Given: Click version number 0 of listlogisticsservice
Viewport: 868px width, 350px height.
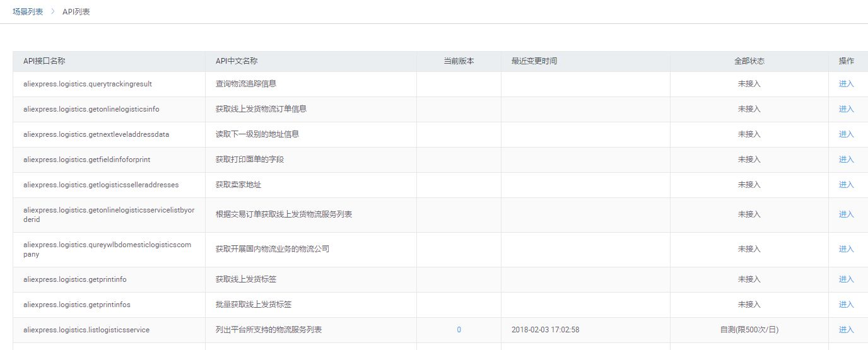Looking at the screenshot, I should pos(459,330).
